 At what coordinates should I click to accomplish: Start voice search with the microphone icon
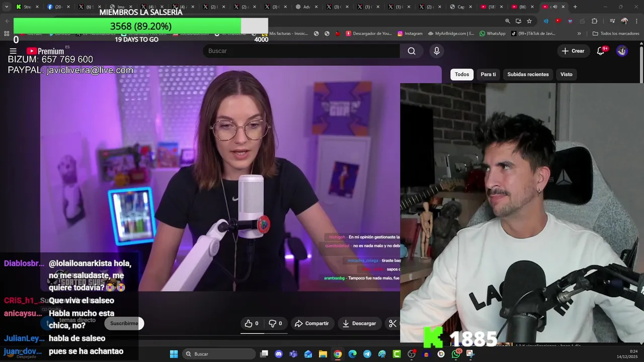point(437,51)
